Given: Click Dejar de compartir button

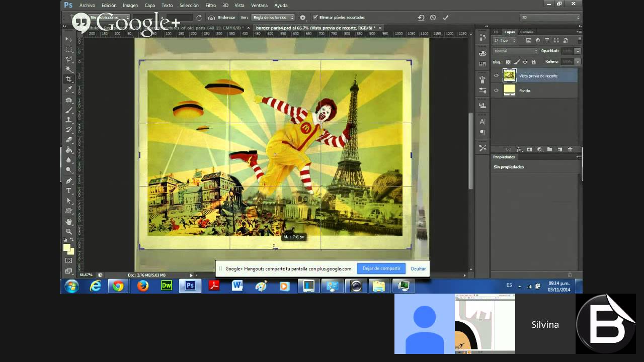Looking at the screenshot, I should 381,268.
